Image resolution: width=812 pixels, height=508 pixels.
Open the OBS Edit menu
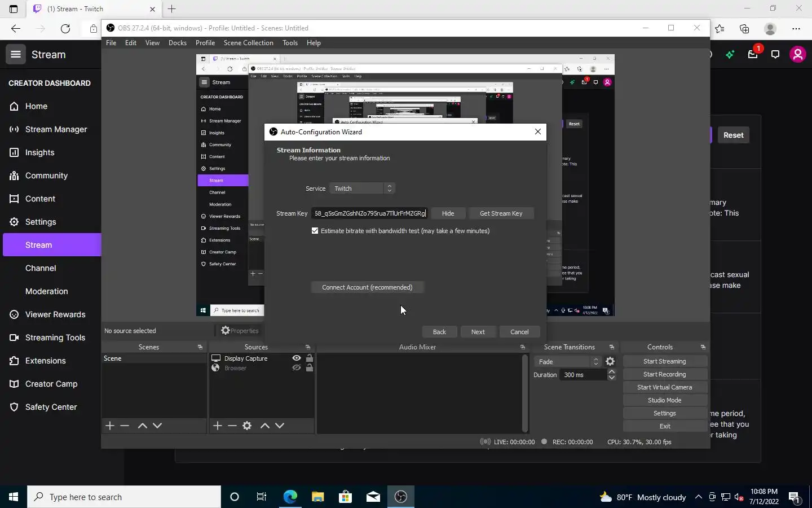click(131, 43)
